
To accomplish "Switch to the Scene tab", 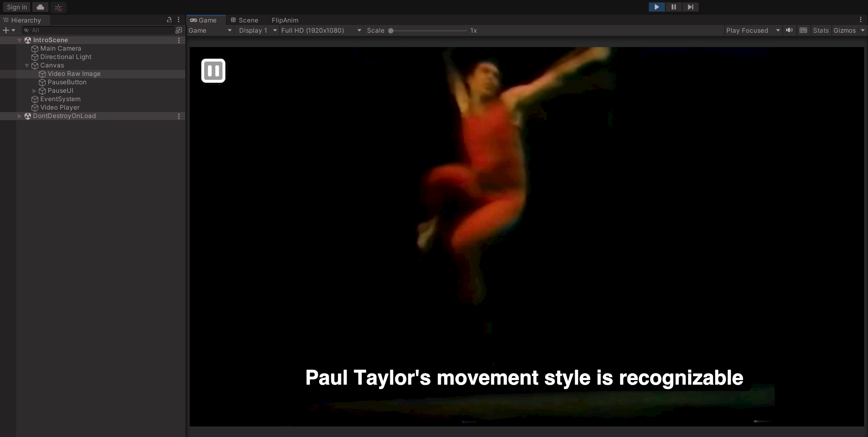I will click(244, 20).
